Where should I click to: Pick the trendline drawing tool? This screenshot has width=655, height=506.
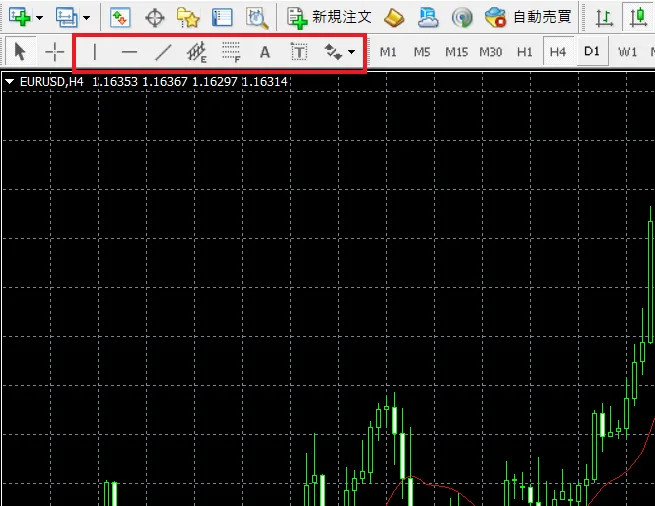click(163, 52)
